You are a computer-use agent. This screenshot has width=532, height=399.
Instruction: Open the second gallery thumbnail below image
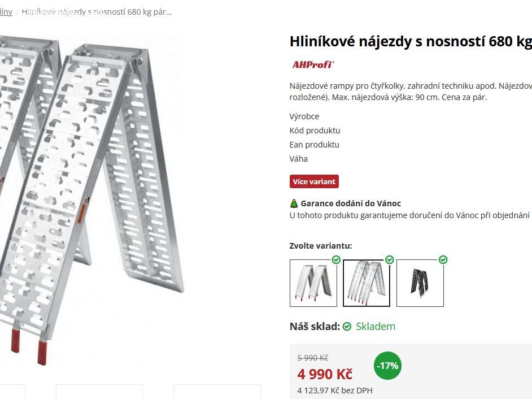99,392
